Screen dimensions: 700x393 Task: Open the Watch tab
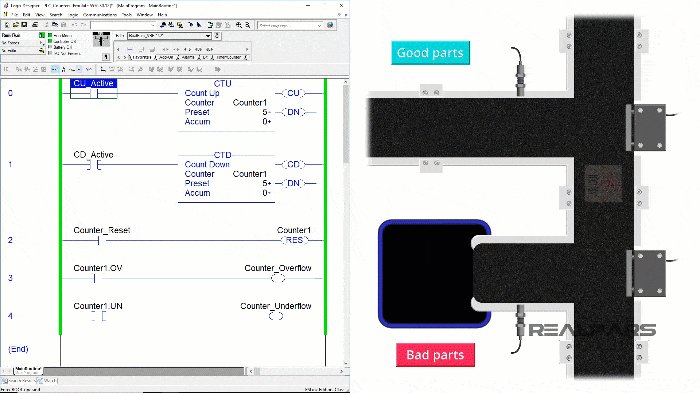(x=46, y=380)
